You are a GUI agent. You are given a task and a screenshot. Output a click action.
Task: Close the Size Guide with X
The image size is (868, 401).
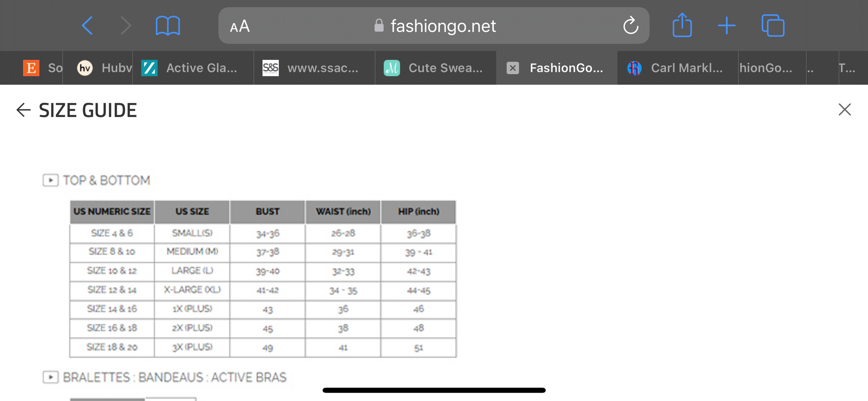tap(844, 110)
